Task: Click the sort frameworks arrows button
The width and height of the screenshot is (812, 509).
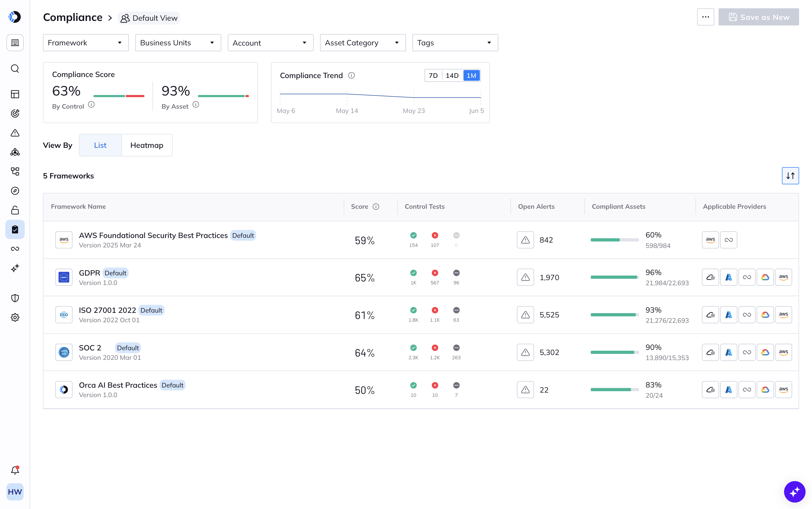Action: (x=790, y=176)
